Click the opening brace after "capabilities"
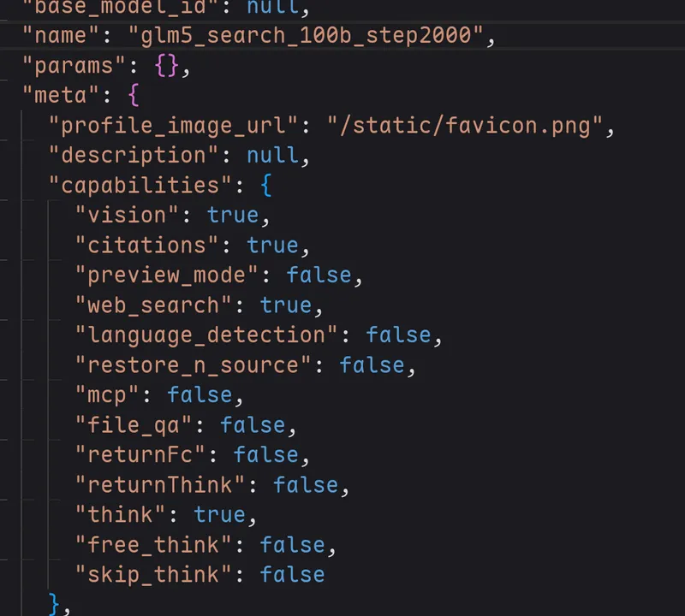Screen dimensions: 685x616 click(266, 185)
